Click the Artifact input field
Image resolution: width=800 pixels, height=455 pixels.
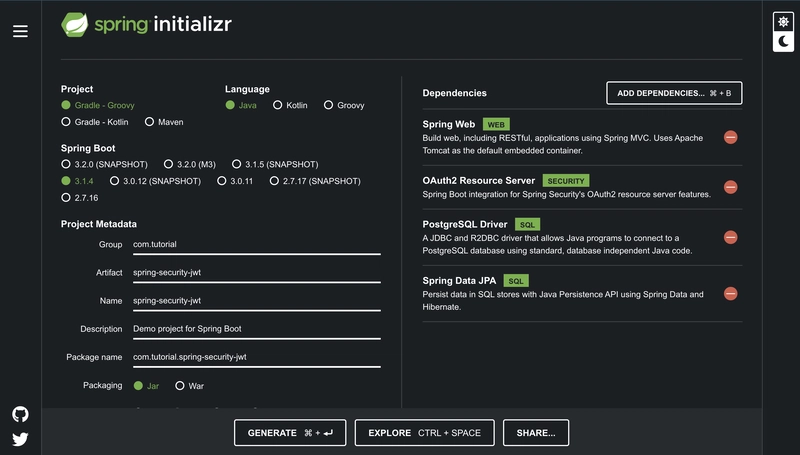pos(257,273)
